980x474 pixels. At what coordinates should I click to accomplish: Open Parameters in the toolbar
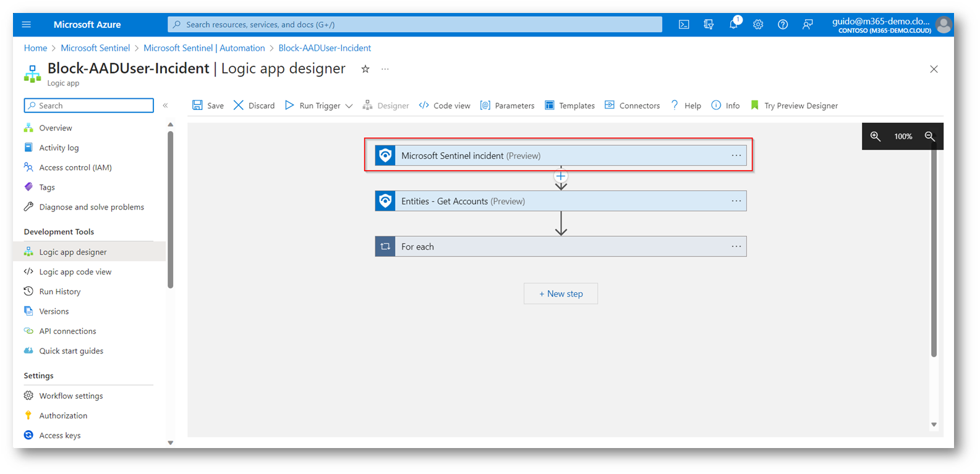click(x=507, y=106)
